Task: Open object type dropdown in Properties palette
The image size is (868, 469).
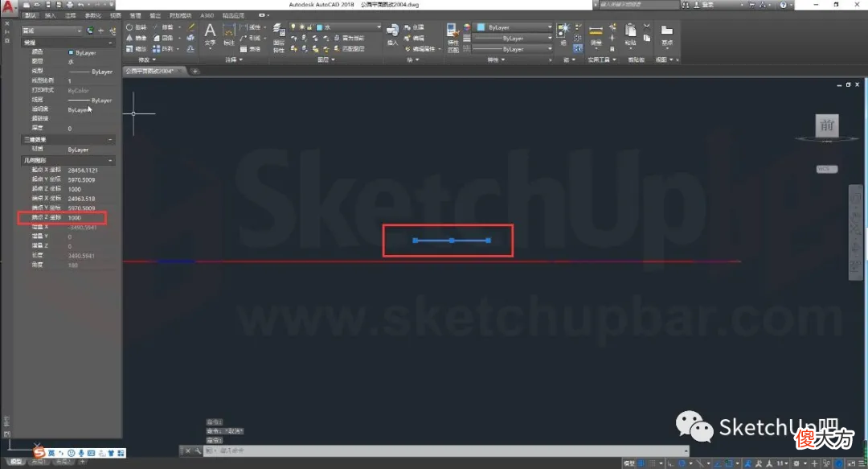Action: (x=51, y=31)
